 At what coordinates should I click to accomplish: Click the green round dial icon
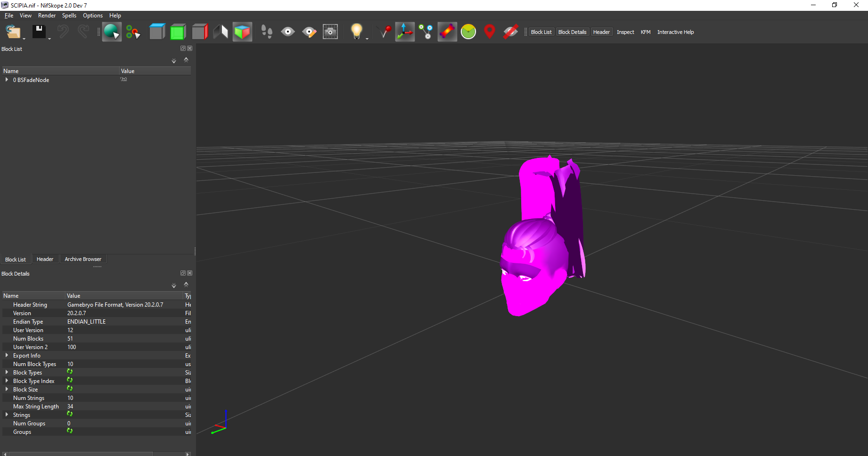coord(468,32)
